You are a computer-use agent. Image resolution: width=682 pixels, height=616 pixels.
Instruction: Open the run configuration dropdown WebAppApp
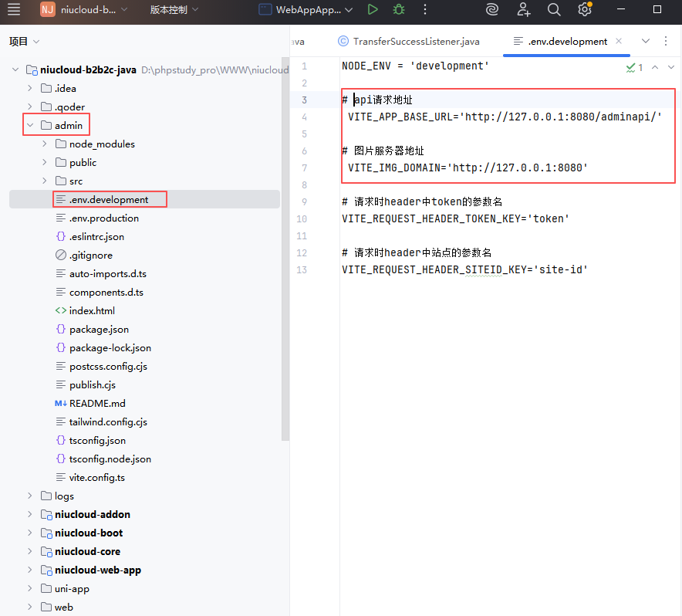(306, 10)
